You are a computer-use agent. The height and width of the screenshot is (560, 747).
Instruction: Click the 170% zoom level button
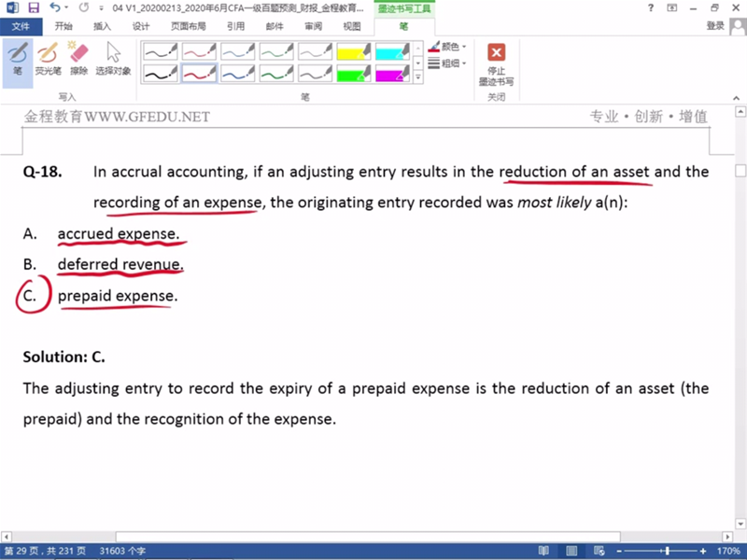click(728, 551)
